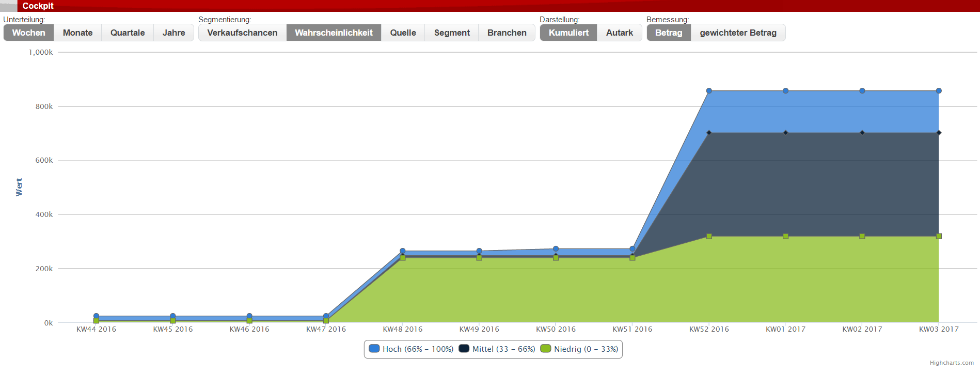This screenshot has width=980, height=373.
Task: Segment by Verkaufschancen
Action: [x=242, y=33]
